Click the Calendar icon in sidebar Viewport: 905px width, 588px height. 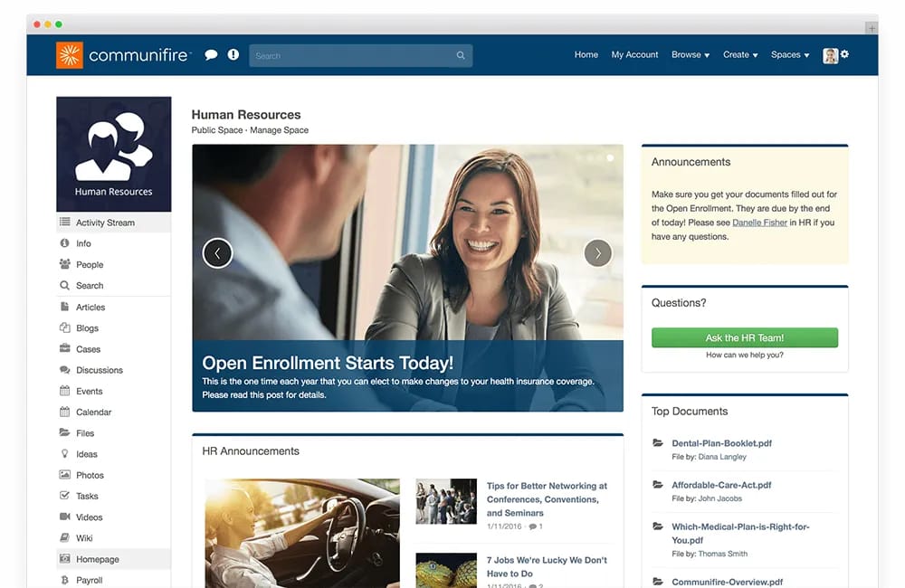coord(64,412)
